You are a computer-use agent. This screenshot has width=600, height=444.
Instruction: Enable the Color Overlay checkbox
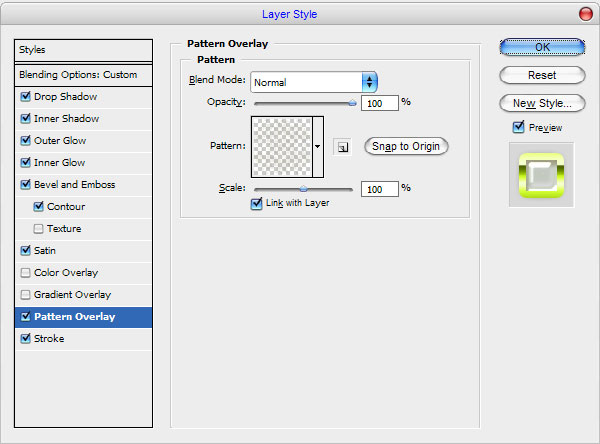[x=26, y=273]
